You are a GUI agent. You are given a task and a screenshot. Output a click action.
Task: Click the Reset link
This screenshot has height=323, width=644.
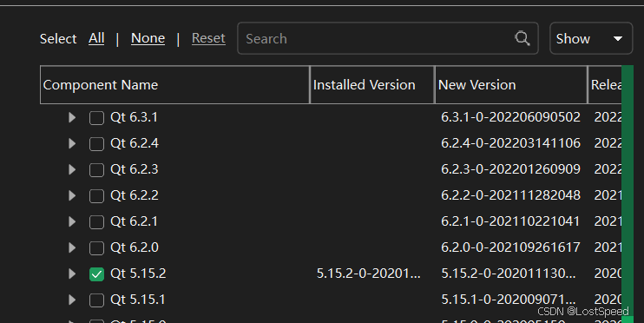click(x=208, y=38)
